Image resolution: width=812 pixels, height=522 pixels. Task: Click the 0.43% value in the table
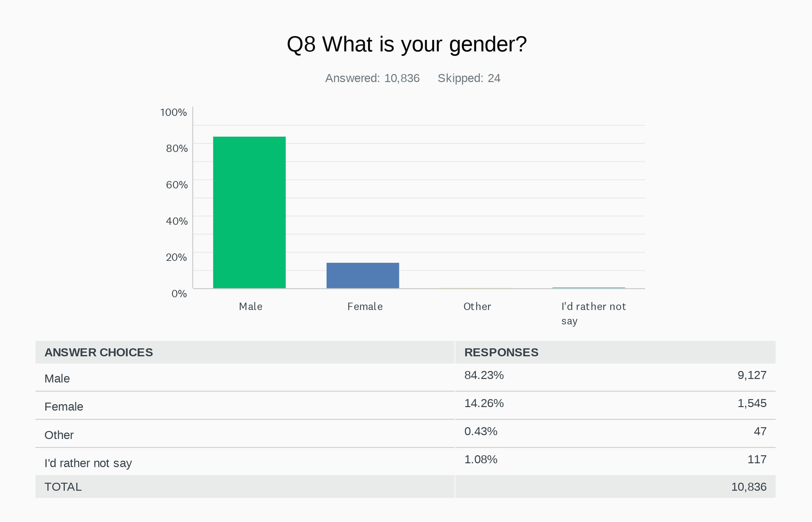pyautogui.click(x=481, y=431)
